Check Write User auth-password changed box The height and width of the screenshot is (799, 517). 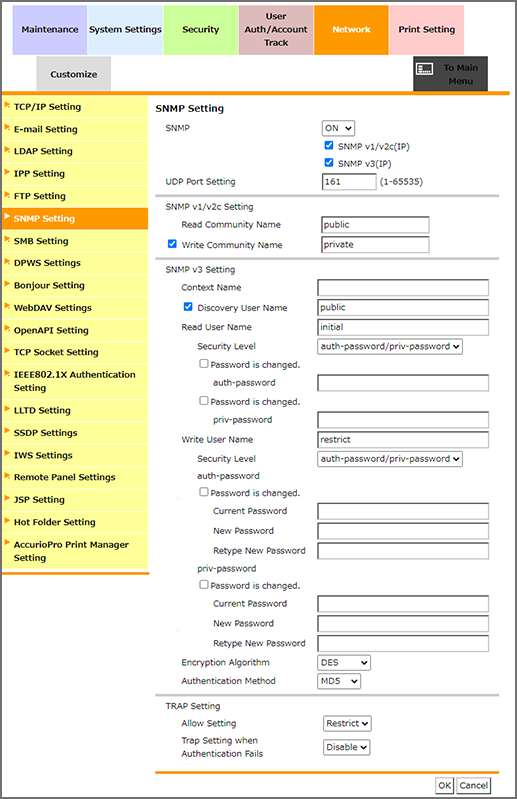pyautogui.click(x=204, y=492)
